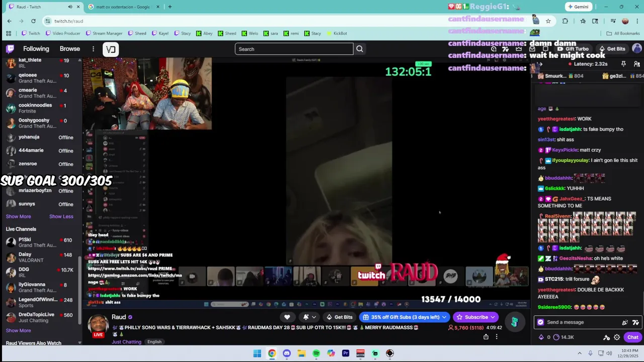Click the search magnifier button
Image resolution: width=644 pixels, height=362 pixels.
coord(360,49)
